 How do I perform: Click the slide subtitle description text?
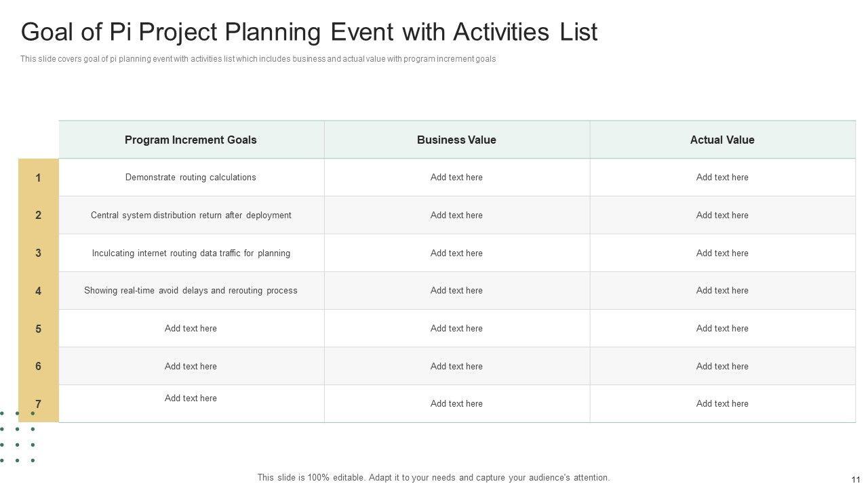click(258, 59)
